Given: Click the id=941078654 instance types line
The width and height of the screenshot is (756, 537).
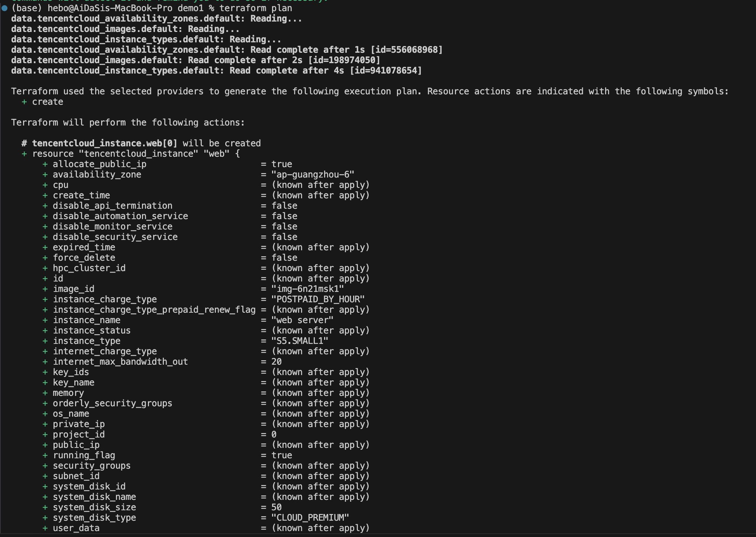Looking at the screenshot, I should 216,71.
